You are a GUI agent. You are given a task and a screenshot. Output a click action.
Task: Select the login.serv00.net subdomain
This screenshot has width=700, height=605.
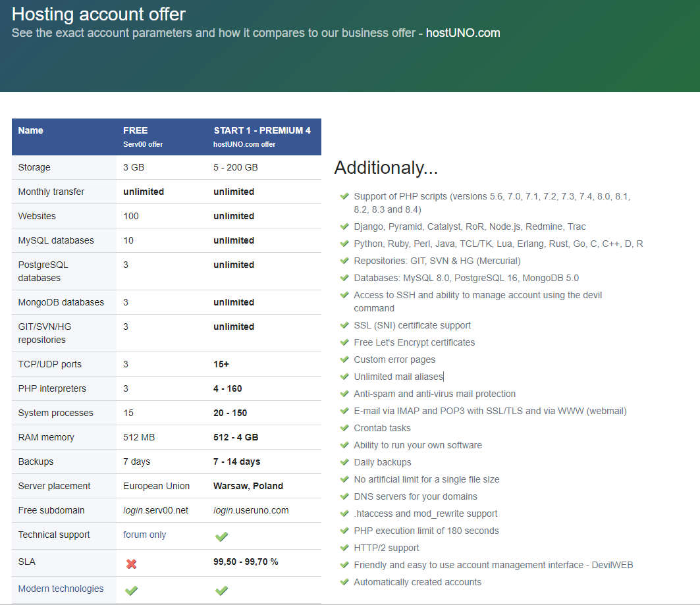click(155, 510)
